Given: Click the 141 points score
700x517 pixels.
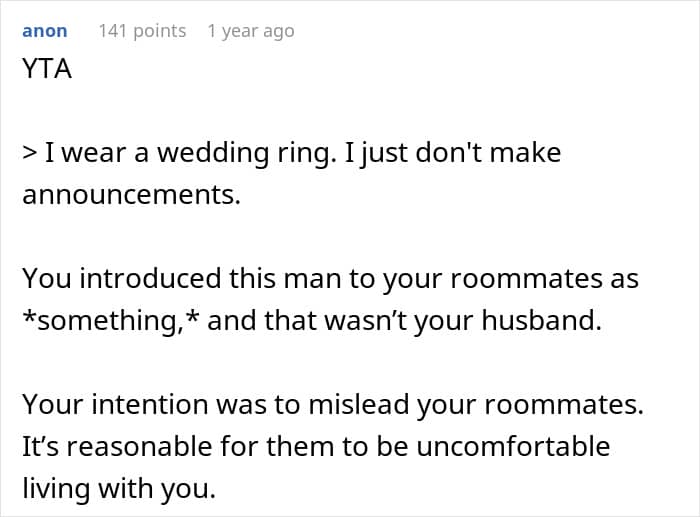Looking at the screenshot, I should pyautogui.click(x=142, y=31).
